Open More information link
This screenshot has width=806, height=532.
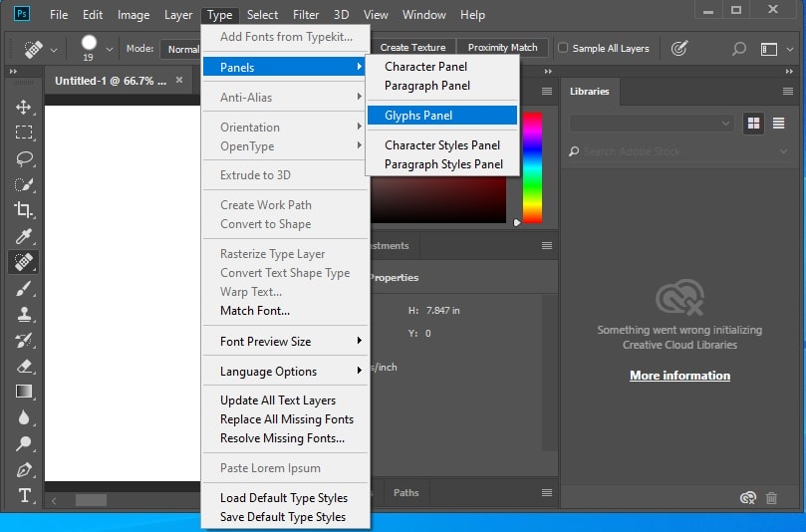pos(679,376)
